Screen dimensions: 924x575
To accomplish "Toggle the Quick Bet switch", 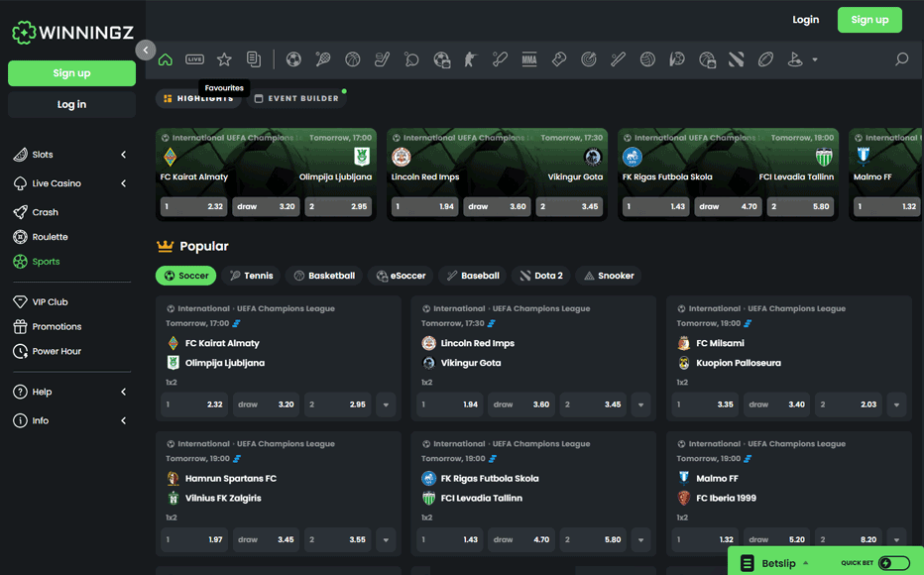I will pos(894,563).
